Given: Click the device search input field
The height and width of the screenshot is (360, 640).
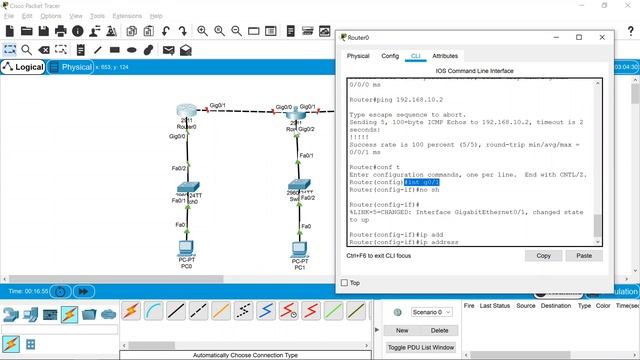Looking at the screenshot, I should tap(60, 329).
